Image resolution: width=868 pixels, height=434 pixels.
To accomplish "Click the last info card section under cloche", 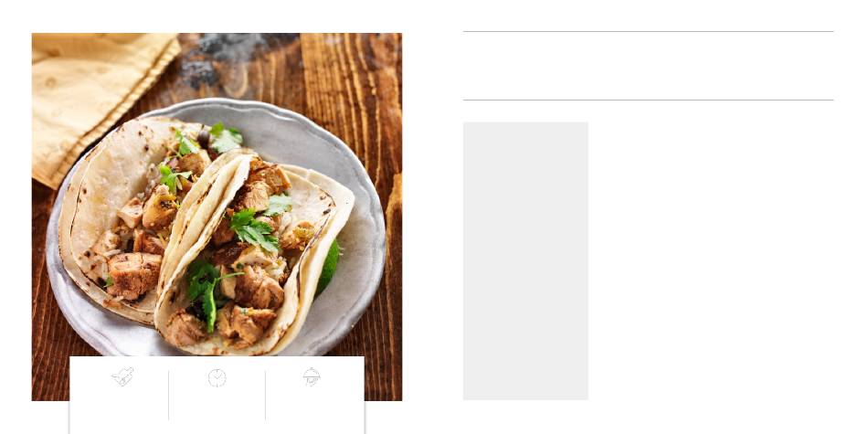I will tap(315, 396).
